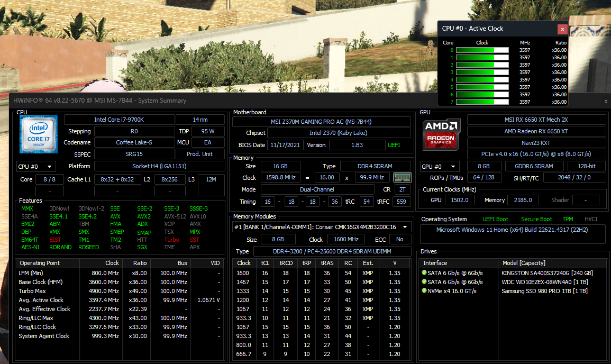The width and height of the screenshot is (611, 364).
Task: Click the 2186.0 GPU memory clock value
Action: coord(523,200)
